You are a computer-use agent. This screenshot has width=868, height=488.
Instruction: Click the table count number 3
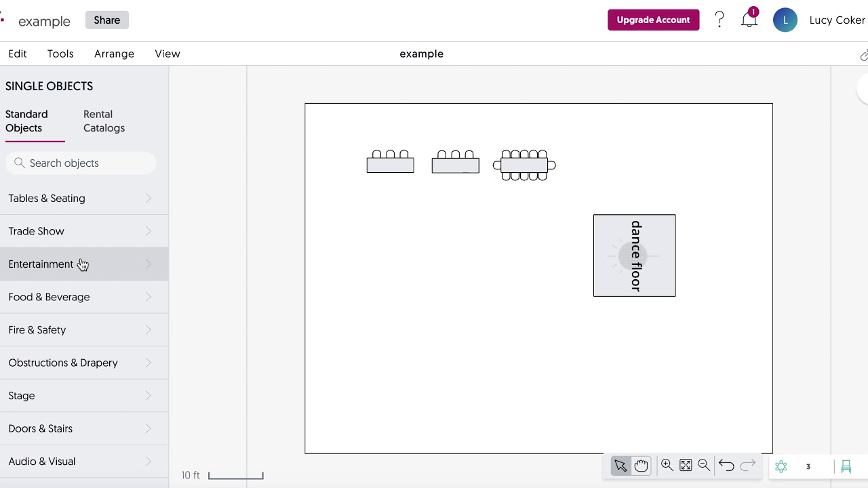click(x=808, y=466)
